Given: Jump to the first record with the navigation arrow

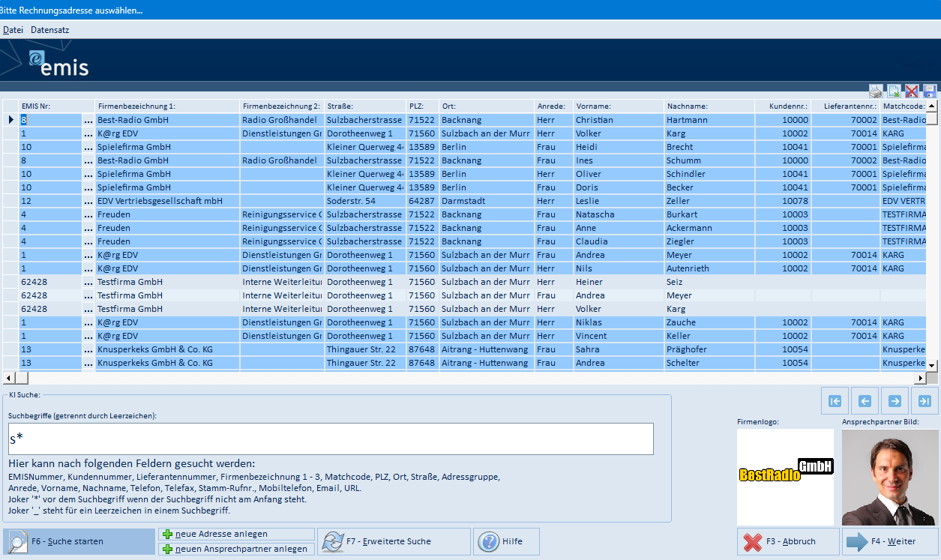Looking at the screenshot, I should click(x=835, y=401).
